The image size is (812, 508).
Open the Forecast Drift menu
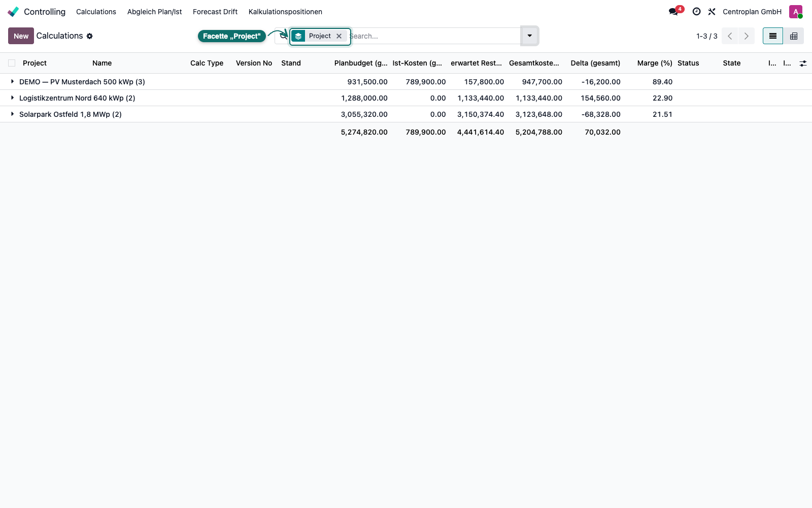click(x=215, y=12)
